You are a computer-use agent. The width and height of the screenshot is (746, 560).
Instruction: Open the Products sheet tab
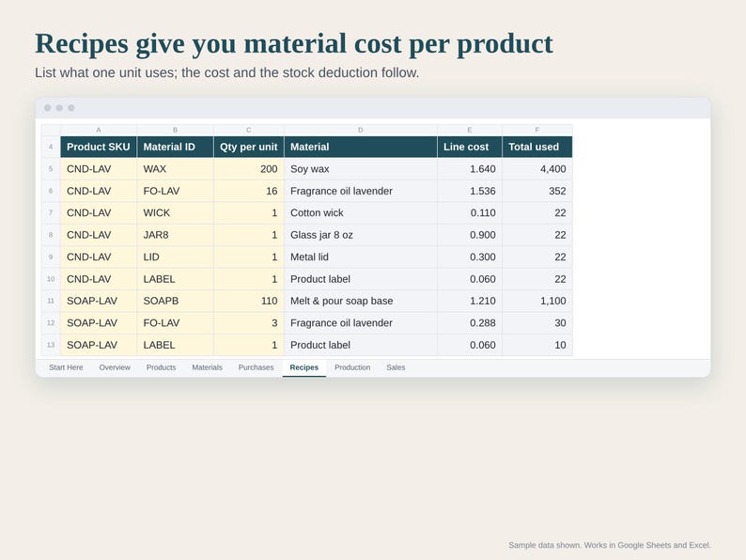coord(161,367)
